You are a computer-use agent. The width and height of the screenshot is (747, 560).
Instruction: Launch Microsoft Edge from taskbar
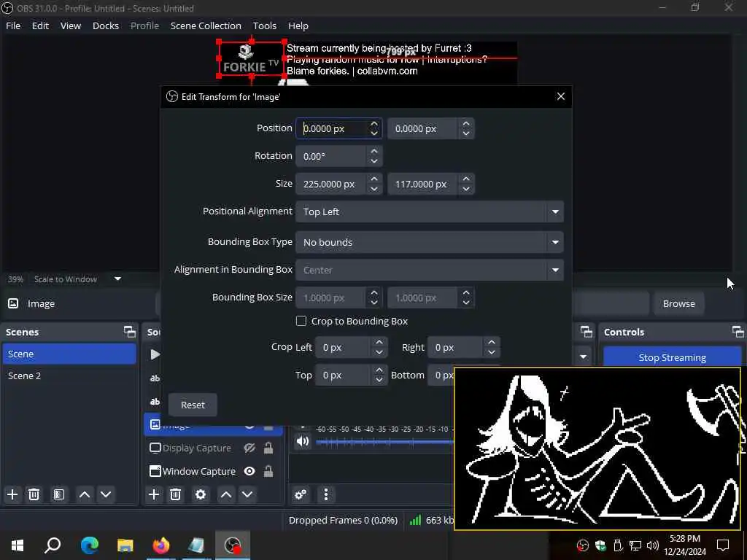[89, 545]
